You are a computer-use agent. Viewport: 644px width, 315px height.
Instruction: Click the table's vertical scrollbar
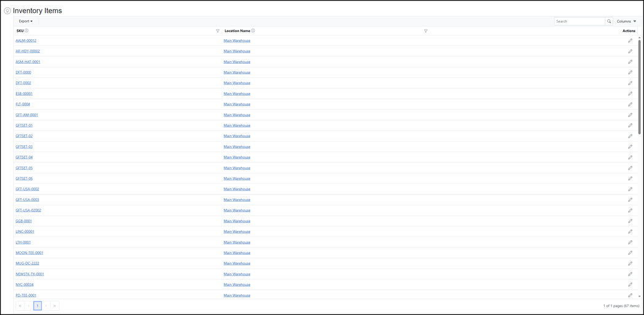(639, 86)
